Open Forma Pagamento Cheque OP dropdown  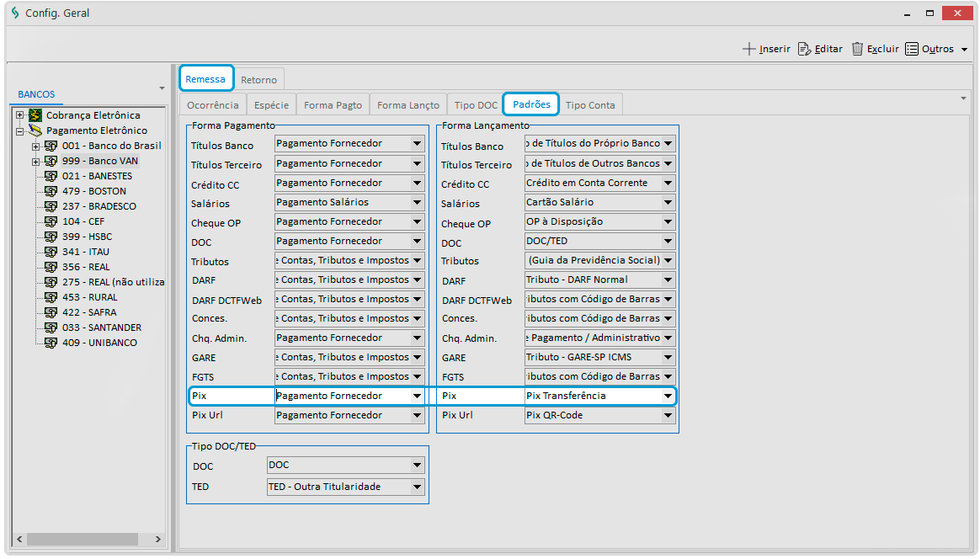click(417, 222)
